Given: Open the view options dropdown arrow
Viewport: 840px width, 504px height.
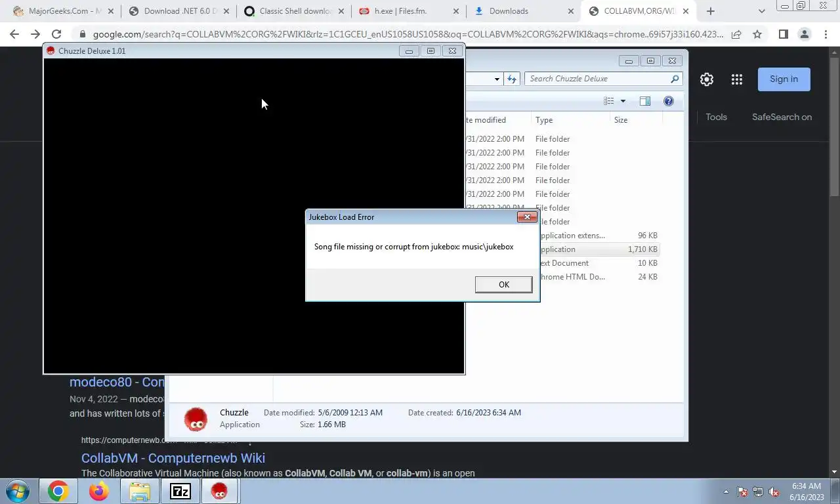Looking at the screenshot, I should pos(623,101).
